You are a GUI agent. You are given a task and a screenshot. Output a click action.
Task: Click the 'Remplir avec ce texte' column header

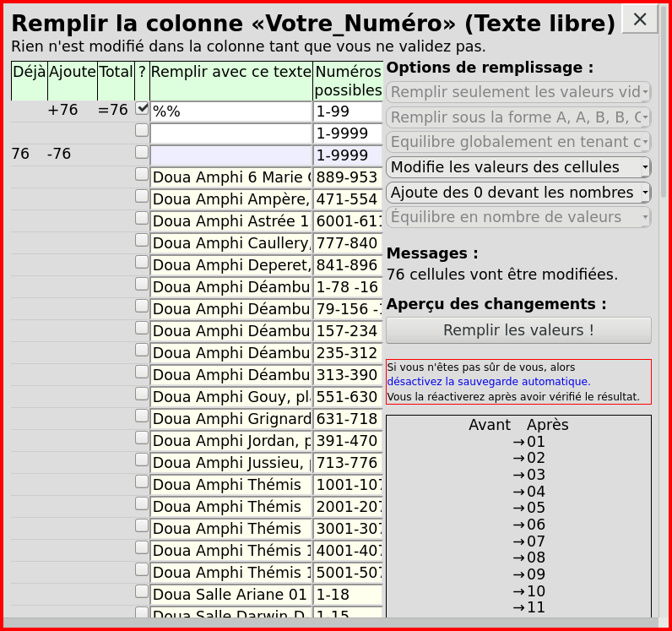pos(231,73)
